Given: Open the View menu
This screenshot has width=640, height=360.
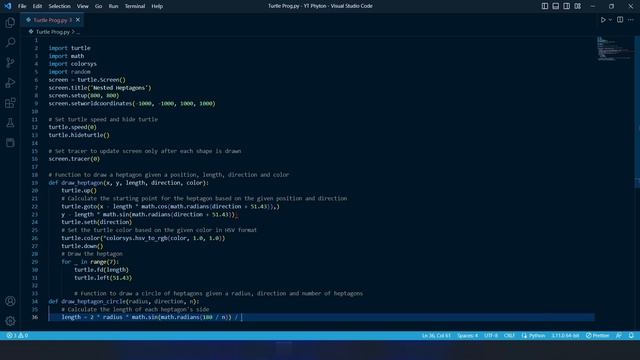Looking at the screenshot, I should [82, 6].
